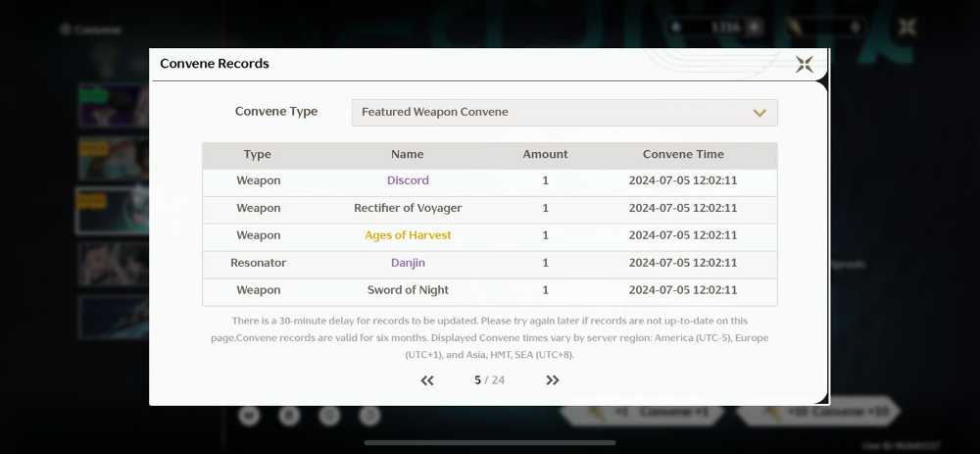The image size is (980, 454).
Task: Click the Convene Time column header
Action: (683, 155)
